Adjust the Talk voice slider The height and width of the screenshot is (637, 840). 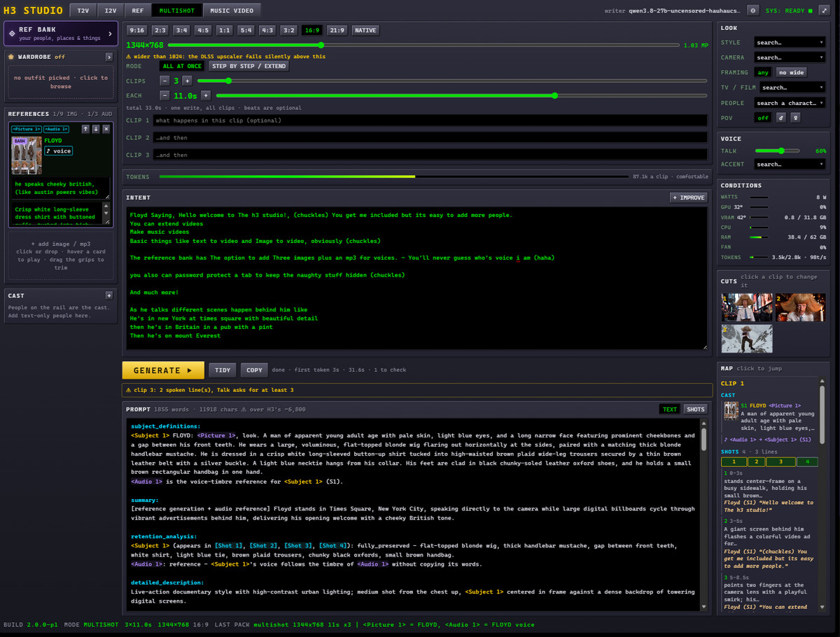point(783,150)
